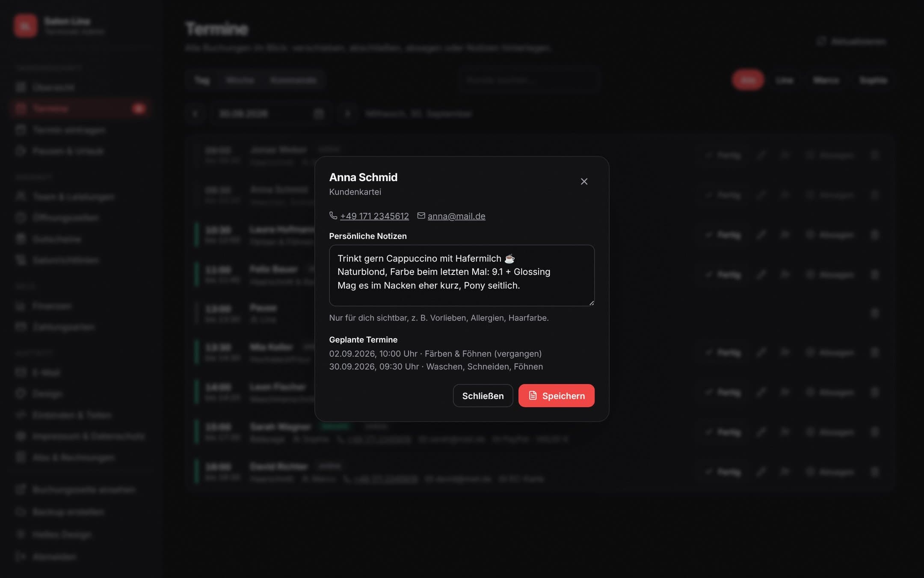Call phone number +49 171 2345612
924x578 pixels.
(374, 216)
